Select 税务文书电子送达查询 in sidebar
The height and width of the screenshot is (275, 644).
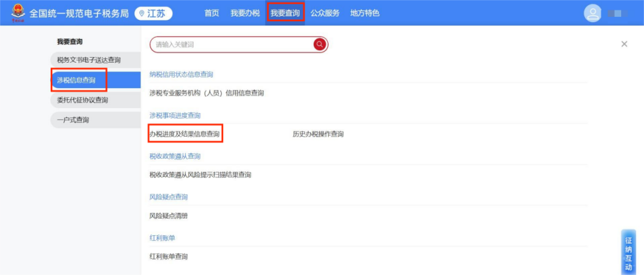point(89,60)
